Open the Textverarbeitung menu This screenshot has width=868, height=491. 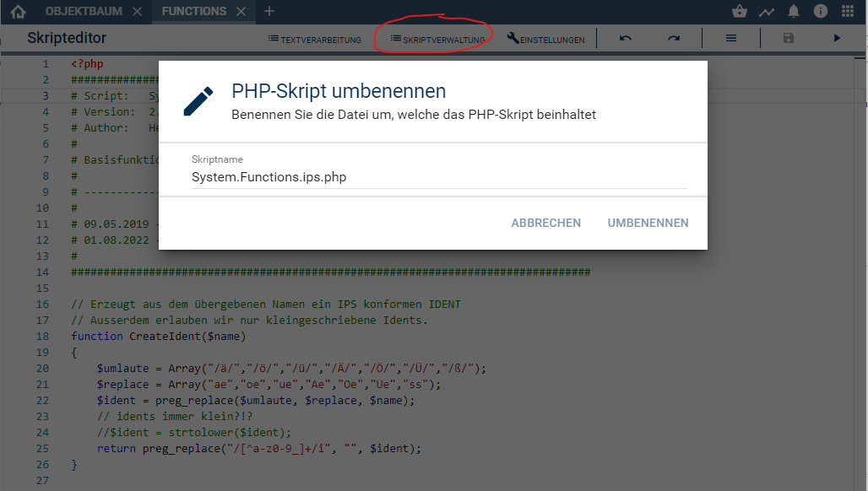(314, 40)
